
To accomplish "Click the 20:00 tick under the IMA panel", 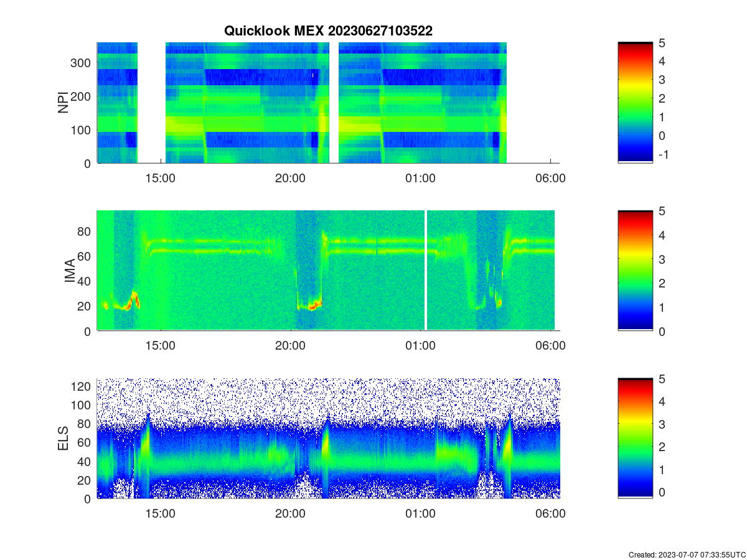I will (290, 345).
